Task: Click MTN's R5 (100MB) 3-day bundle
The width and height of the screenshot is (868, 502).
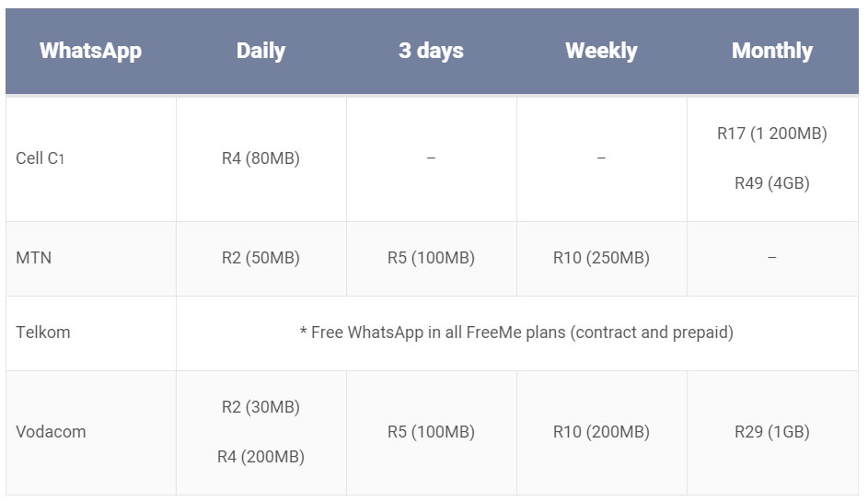Action: coord(431,258)
